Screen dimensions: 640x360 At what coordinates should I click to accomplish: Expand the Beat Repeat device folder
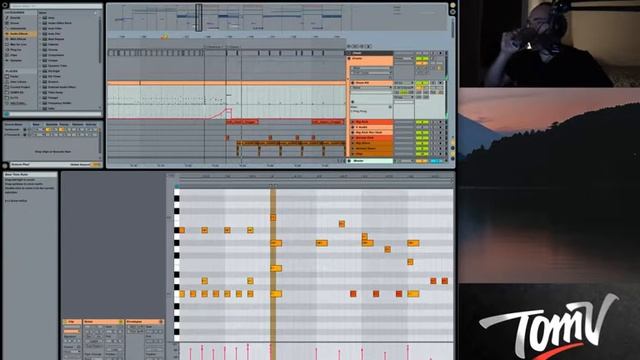pos(40,39)
